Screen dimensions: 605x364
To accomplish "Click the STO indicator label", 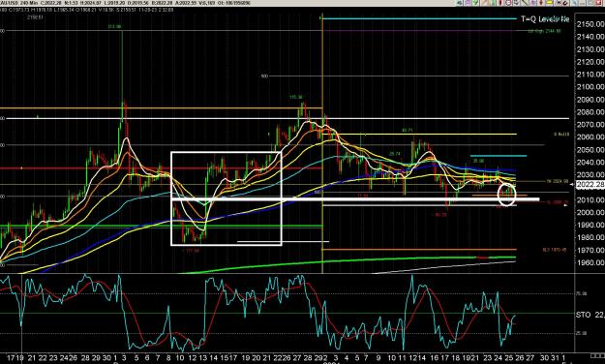I will (x=584, y=315).
